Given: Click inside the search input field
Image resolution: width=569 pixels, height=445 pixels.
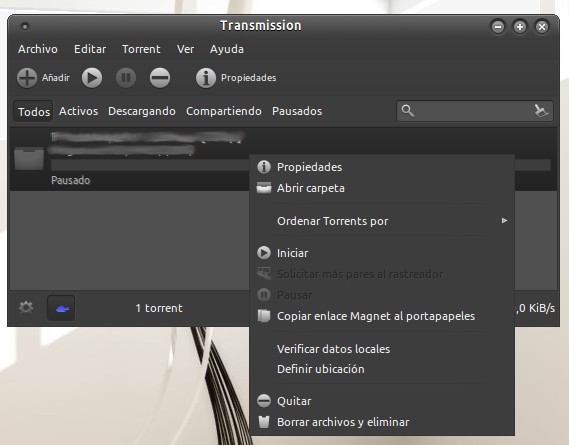Looking at the screenshot, I should pos(474,111).
